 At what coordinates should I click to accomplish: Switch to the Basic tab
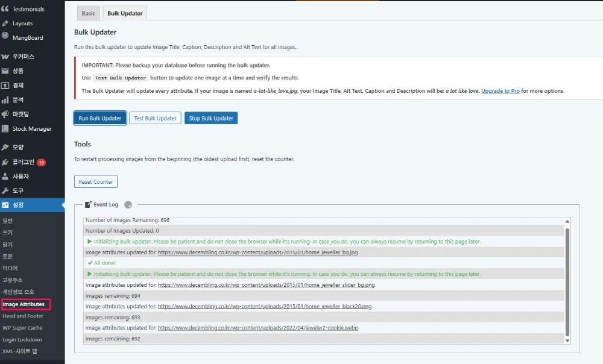[x=88, y=13]
